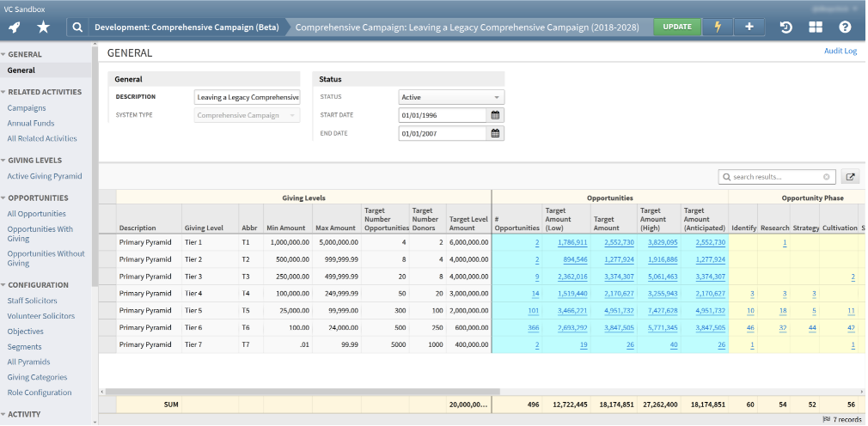The height and width of the screenshot is (426, 868).
Task: Collapse the Related Activities sidebar section
Action: 4,92
